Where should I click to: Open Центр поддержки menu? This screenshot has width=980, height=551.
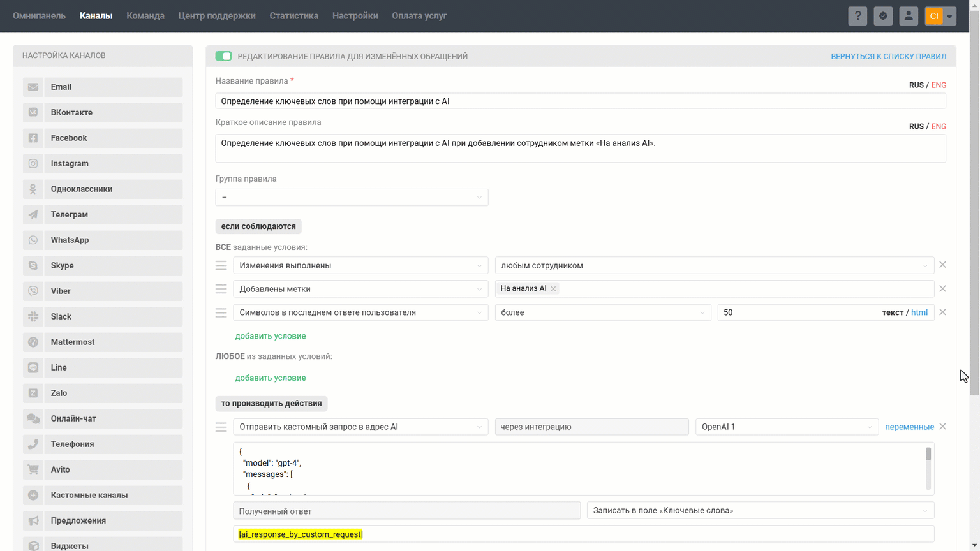(x=217, y=16)
